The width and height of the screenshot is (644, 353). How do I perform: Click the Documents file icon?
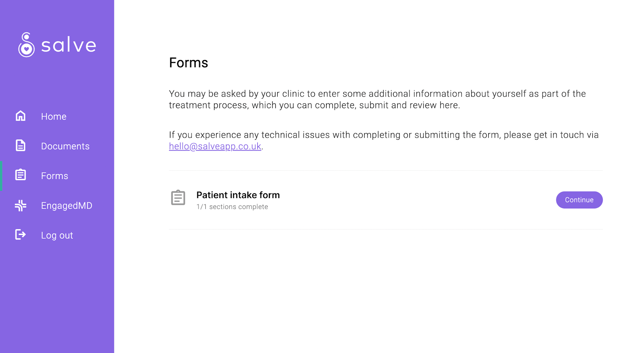point(21,145)
